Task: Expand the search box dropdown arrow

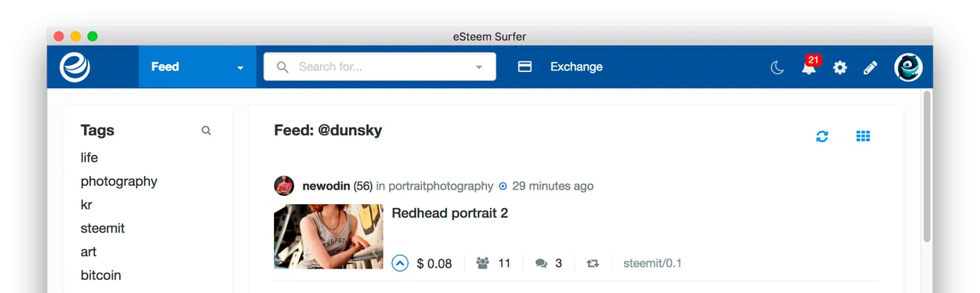Action: tap(479, 67)
